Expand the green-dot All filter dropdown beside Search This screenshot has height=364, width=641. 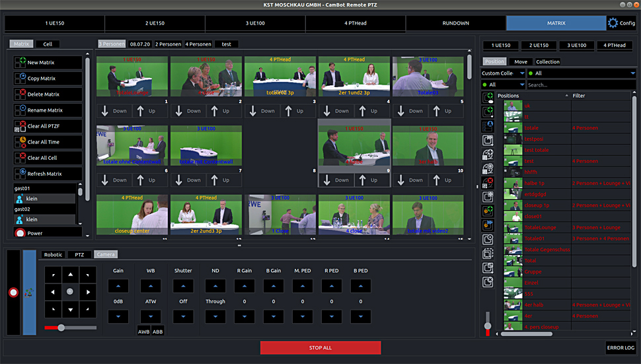[503, 85]
